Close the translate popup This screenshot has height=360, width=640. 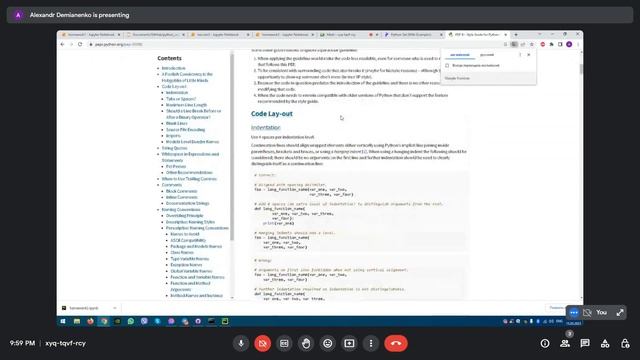coord(529,55)
